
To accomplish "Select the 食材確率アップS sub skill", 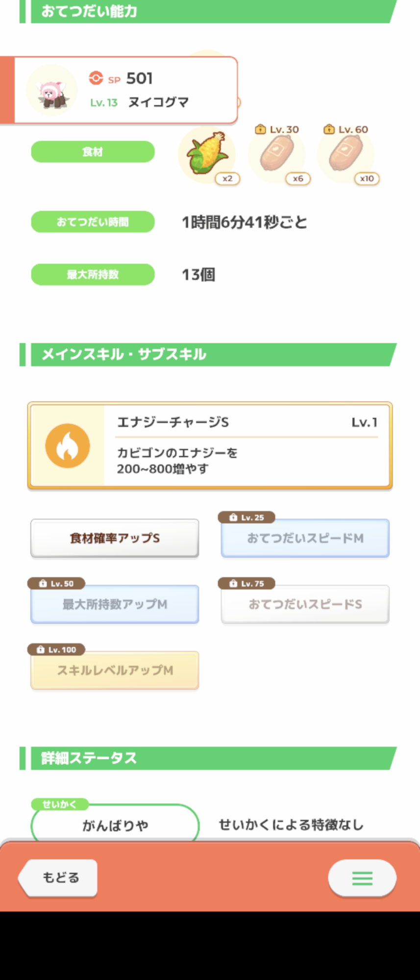I will (115, 538).
